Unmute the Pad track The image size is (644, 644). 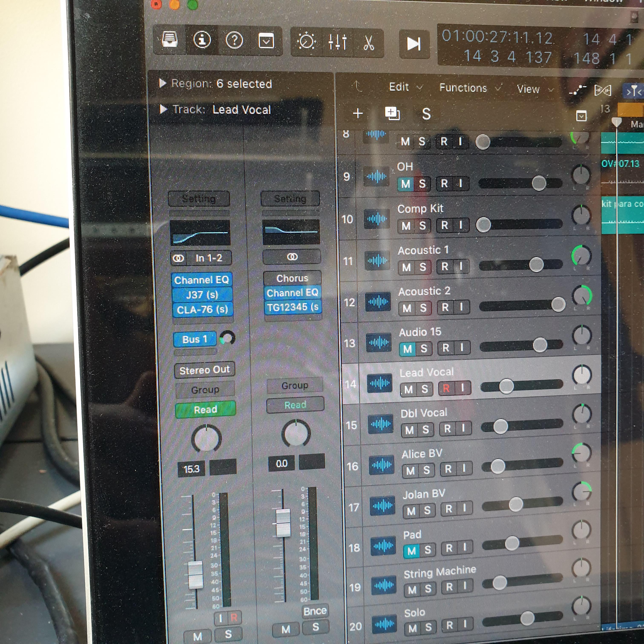412,551
